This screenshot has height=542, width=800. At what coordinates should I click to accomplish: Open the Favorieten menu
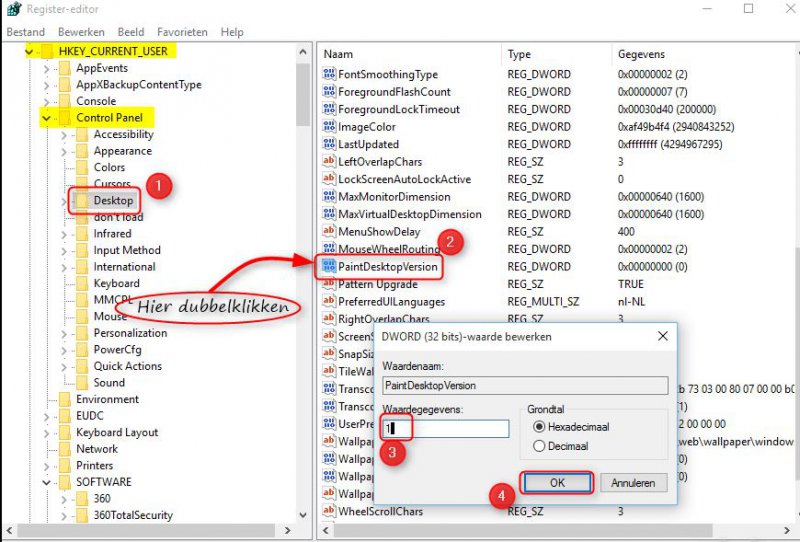tap(183, 32)
